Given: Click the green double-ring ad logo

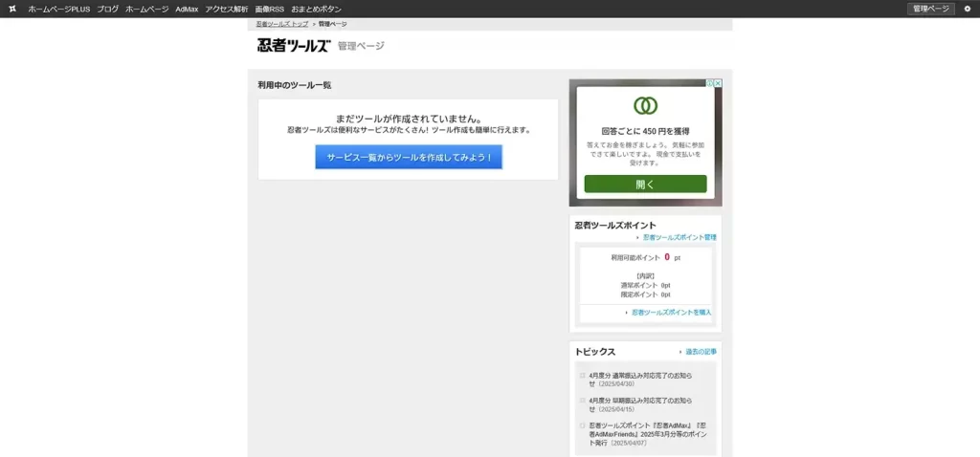Looking at the screenshot, I should tap(645, 106).
